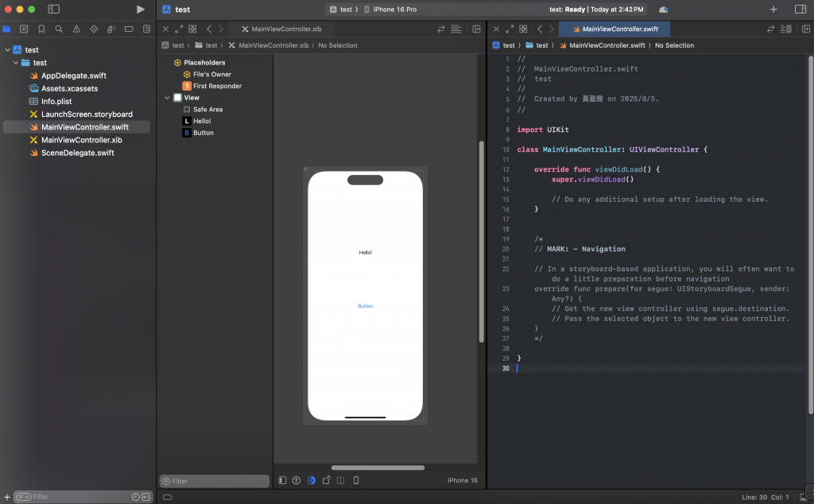Viewport: 814px width, 504px height.
Task: Open the navigator filter options dropdown
Action: (23, 497)
